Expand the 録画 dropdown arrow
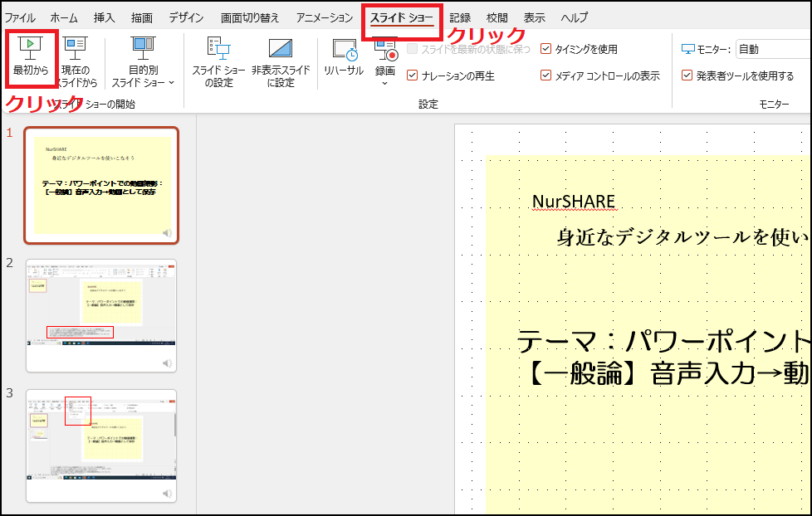This screenshot has width=812, height=516. coord(384,83)
